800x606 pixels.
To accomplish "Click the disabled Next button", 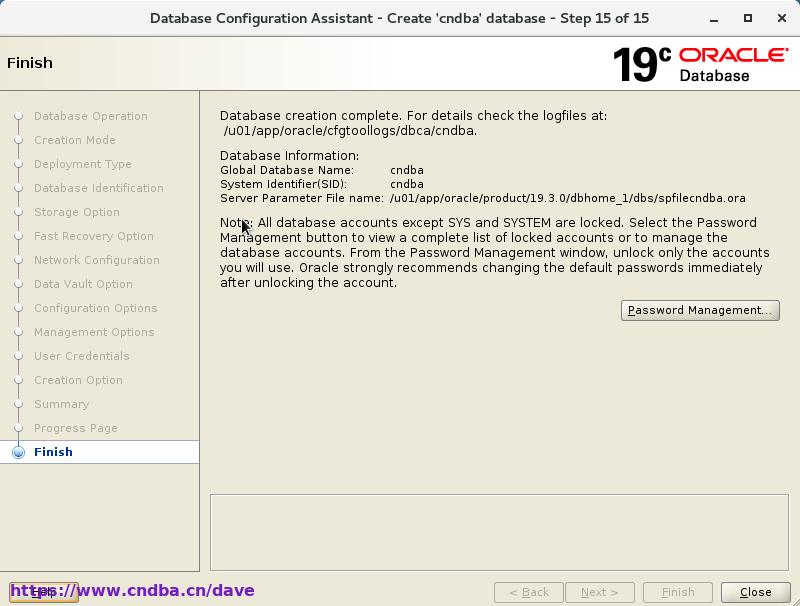I will (x=599, y=592).
